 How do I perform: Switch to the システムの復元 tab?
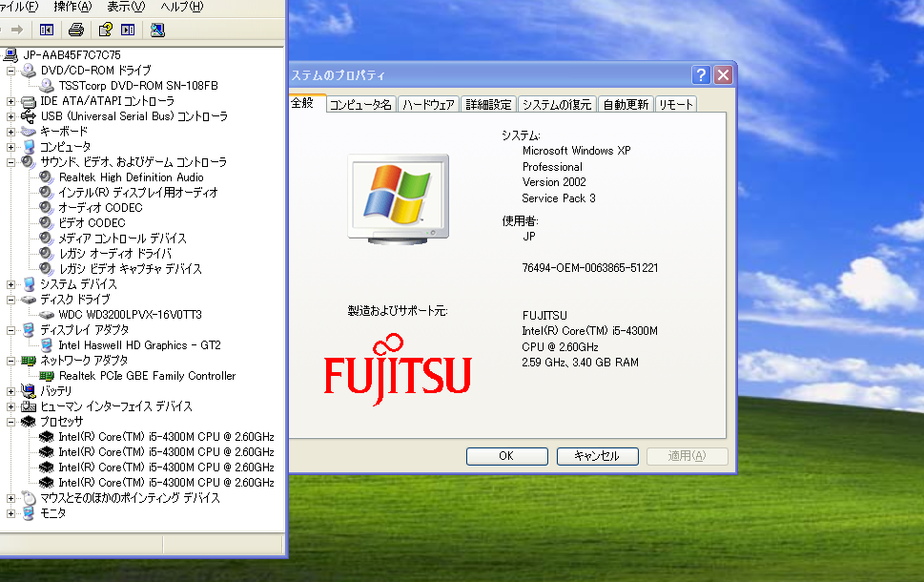(x=557, y=104)
